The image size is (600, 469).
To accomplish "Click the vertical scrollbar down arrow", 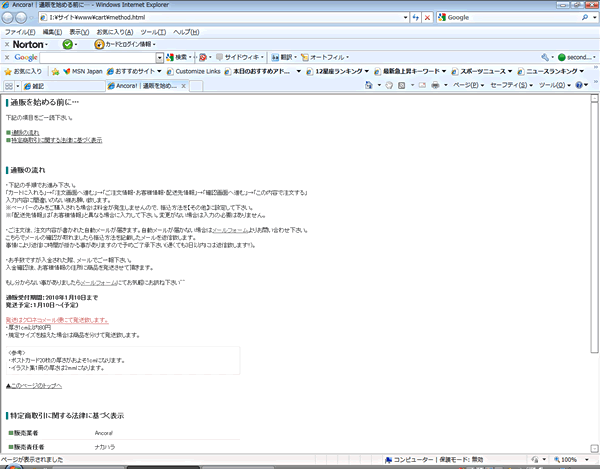I will pos(594,448).
